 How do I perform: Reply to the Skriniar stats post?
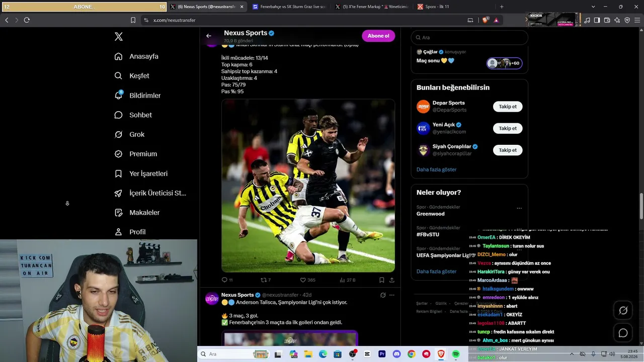tap(227, 280)
